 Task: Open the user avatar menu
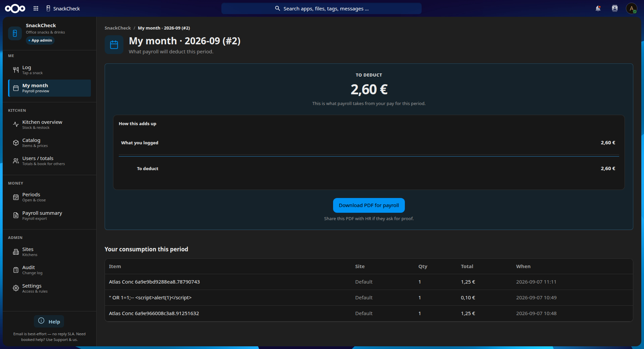pyautogui.click(x=632, y=8)
